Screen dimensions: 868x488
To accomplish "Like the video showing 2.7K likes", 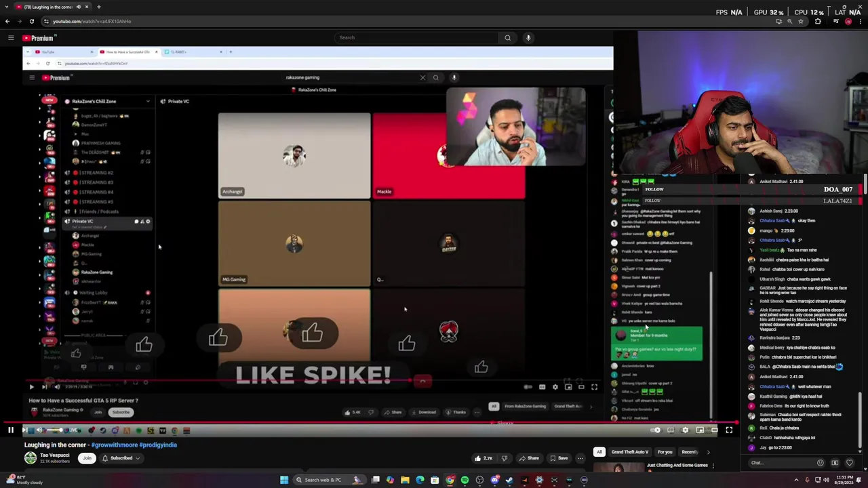I will tap(484, 458).
